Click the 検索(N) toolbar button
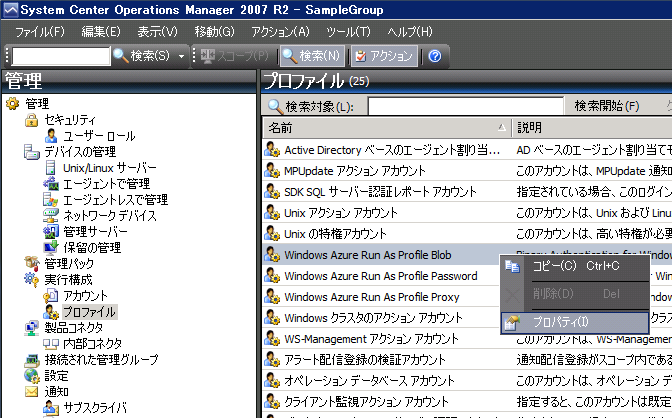The height and width of the screenshot is (418, 672). [311, 56]
